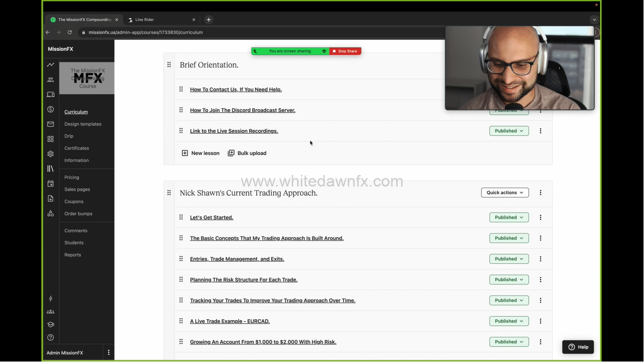Click the users icon in left sidebar
644x362 pixels.
[x=50, y=80]
